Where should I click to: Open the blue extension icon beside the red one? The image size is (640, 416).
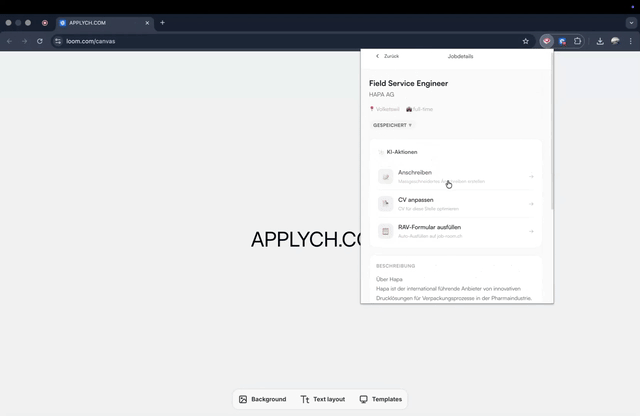(x=562, y=41)
